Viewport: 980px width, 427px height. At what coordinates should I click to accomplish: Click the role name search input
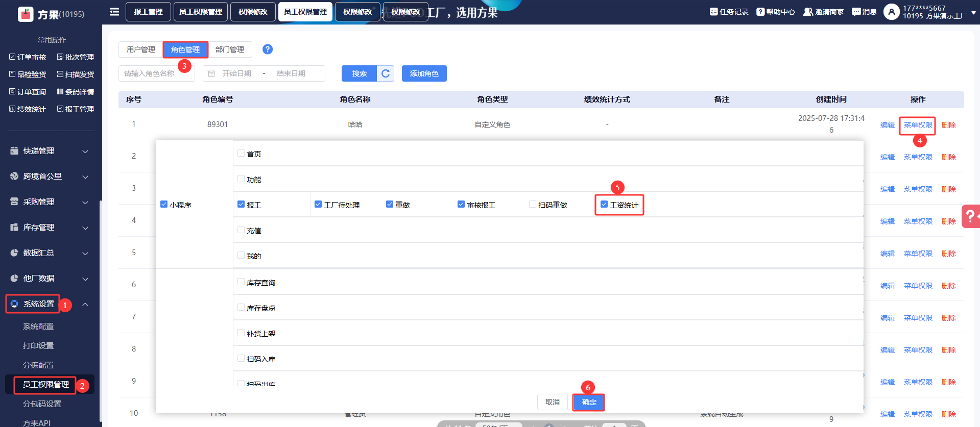[x=157, y=73]
